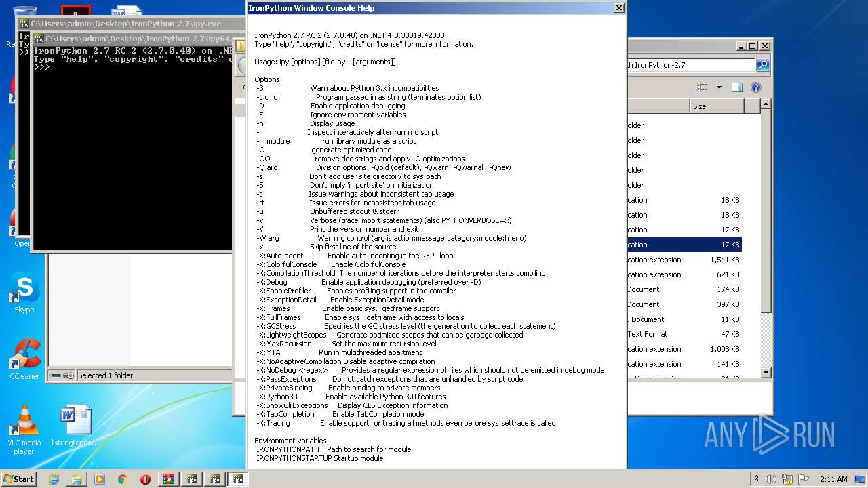Open Windows Explorer taskbar icon
The image size is (868, 488).
tap(77, 479)
